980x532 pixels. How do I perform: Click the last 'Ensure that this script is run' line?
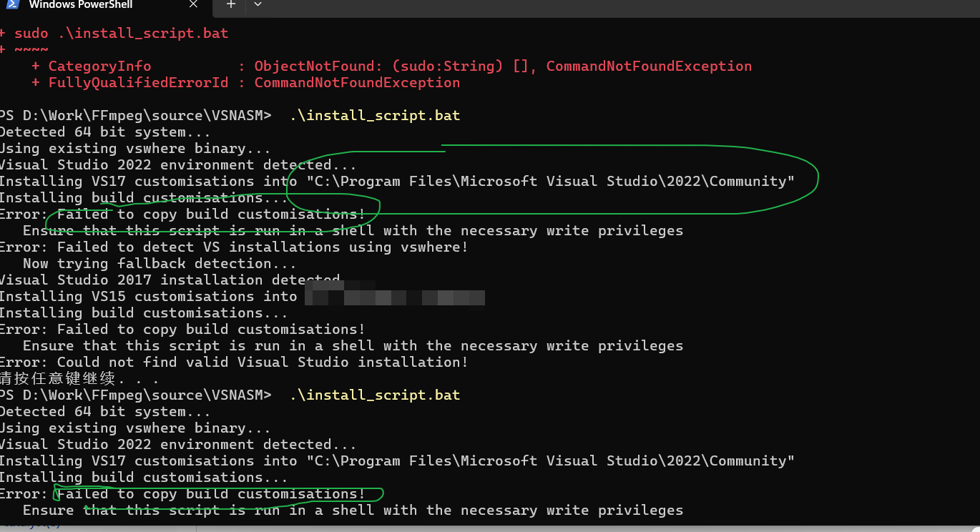(352, 511)
